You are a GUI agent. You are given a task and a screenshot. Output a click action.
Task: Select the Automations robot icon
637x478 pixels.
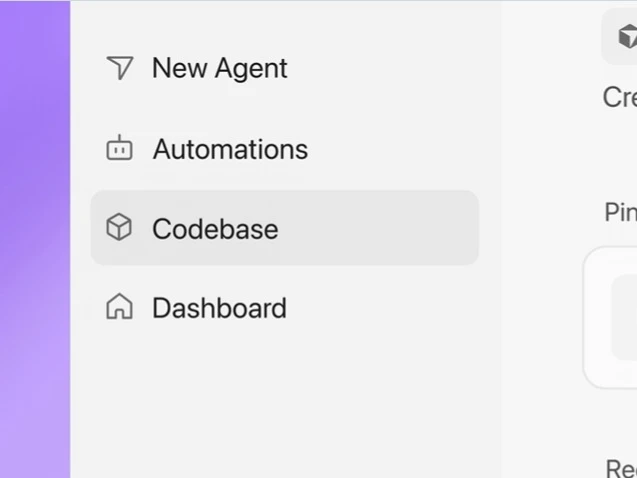(119, 147)
